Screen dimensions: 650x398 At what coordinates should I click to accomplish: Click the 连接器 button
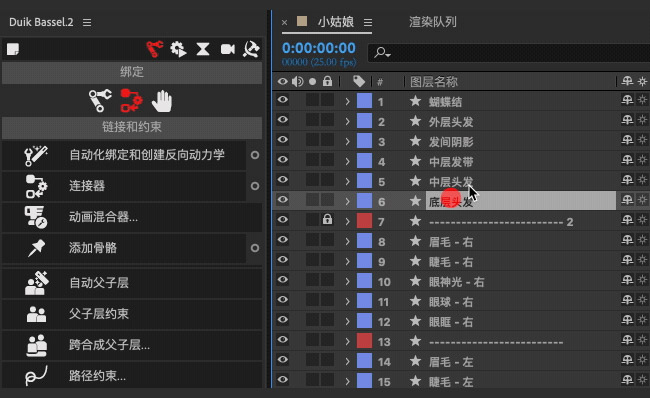tap(124, 186)
